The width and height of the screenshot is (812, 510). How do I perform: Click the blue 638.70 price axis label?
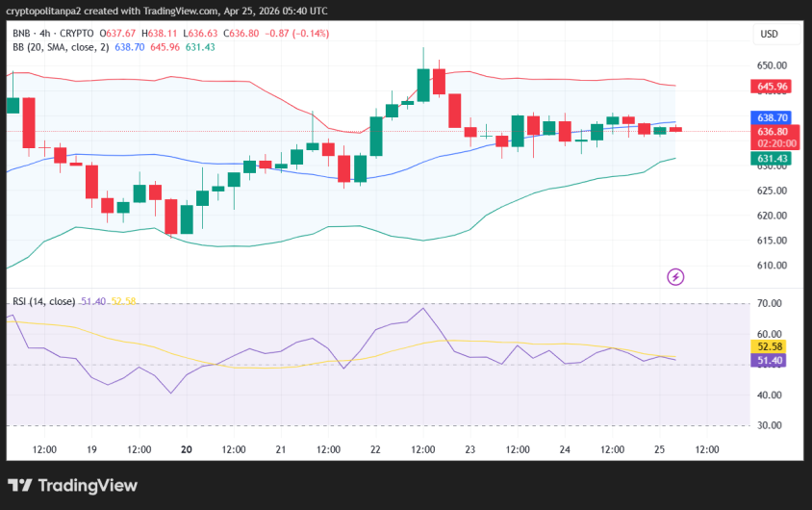[773, 117]
